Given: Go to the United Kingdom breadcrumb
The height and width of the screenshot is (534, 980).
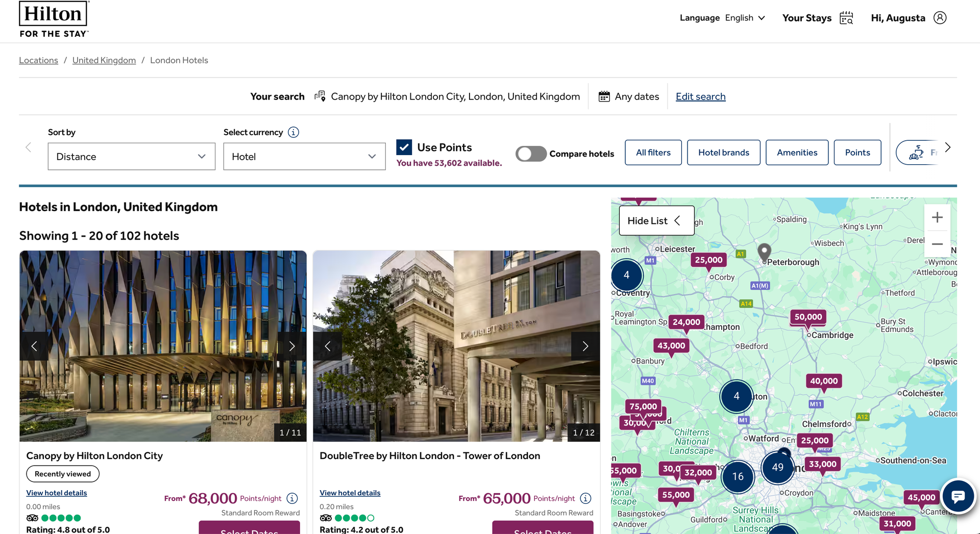Looking at the screenshot, I should 104,60.
